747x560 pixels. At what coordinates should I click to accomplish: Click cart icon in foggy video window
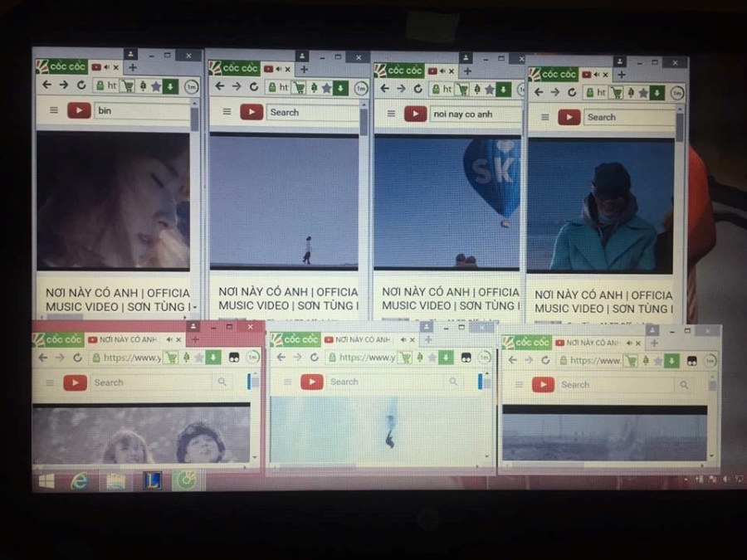[x=632, y=362]
